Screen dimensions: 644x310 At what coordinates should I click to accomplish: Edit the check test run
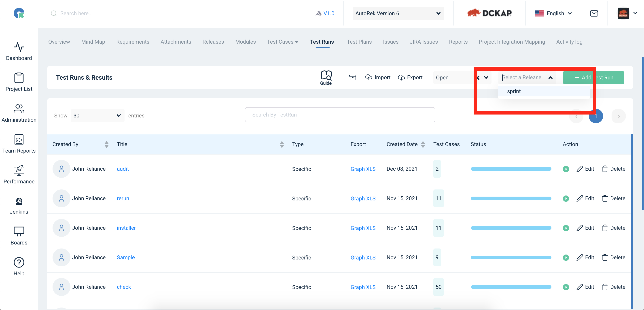click(x=585, y=287)
